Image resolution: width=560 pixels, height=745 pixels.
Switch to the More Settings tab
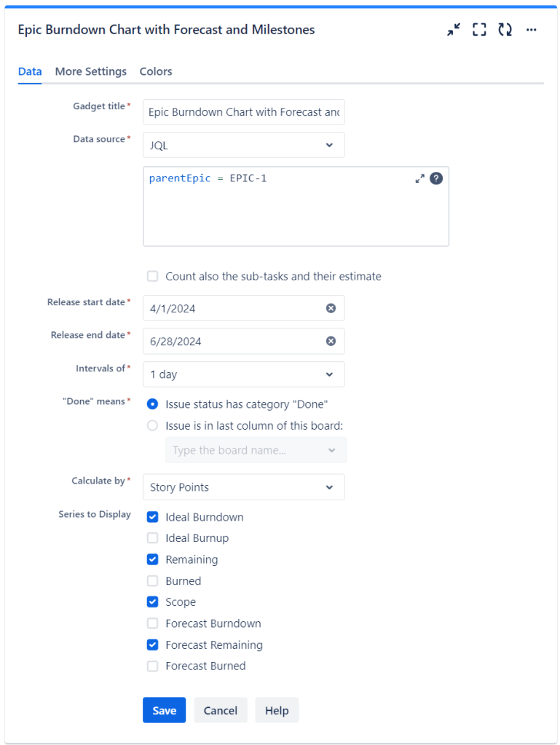click(90, 71)
